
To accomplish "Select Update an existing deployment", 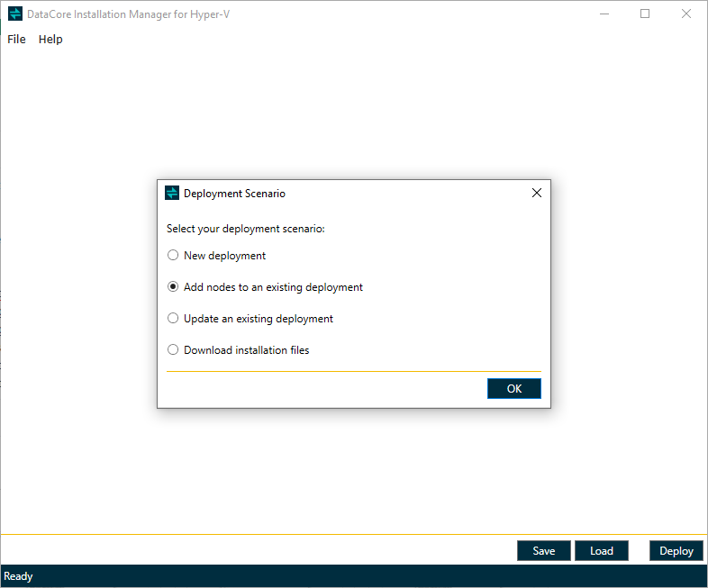I will [x=173, y=319].
